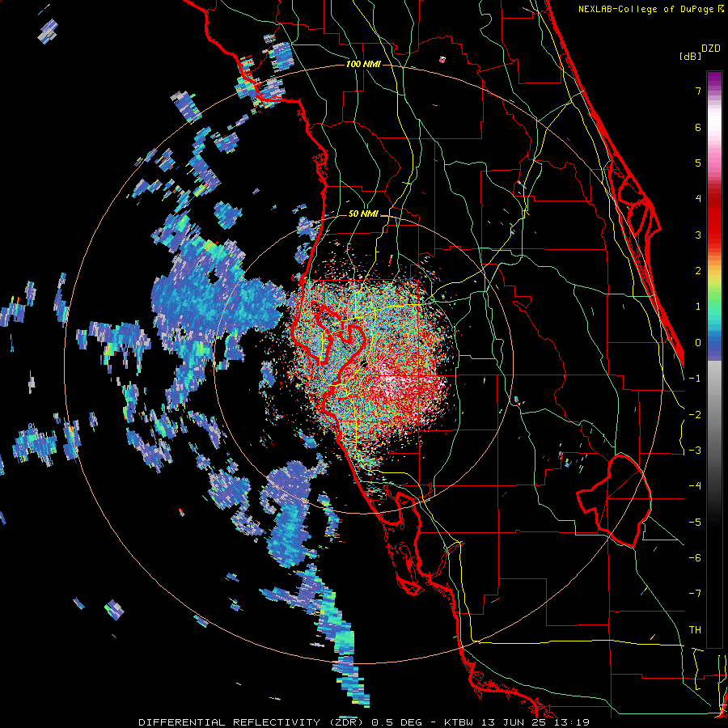
Task: Click the black radar site dot at center
Action: (x=363, y=363)
